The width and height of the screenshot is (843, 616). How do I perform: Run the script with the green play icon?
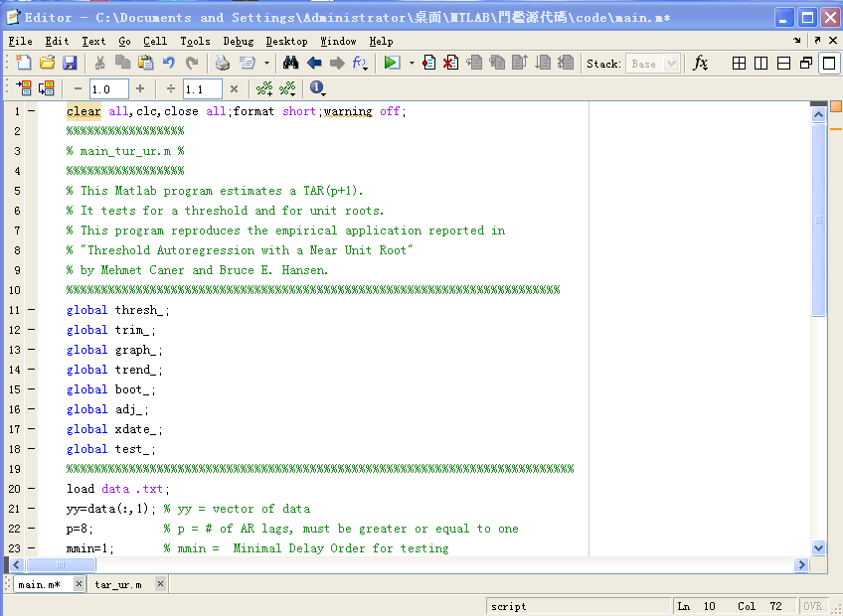coord(392,63)
